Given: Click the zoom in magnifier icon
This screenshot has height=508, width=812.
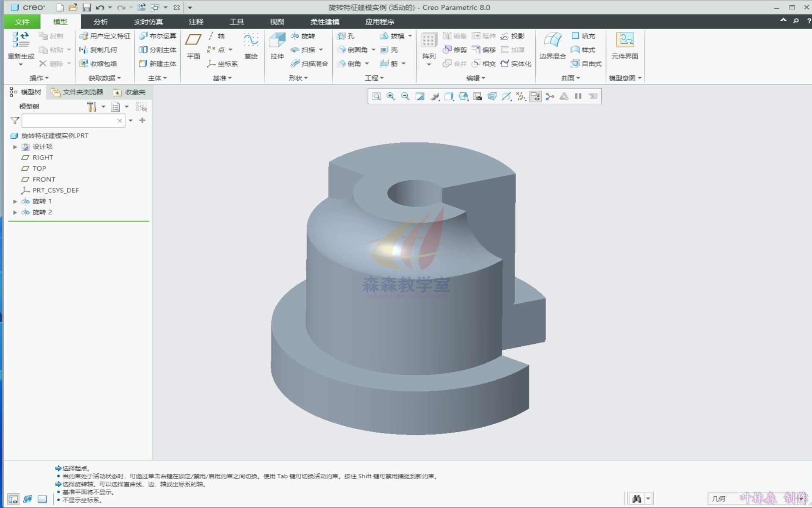Looking at the screenshot, I should [x=391, y=97].
